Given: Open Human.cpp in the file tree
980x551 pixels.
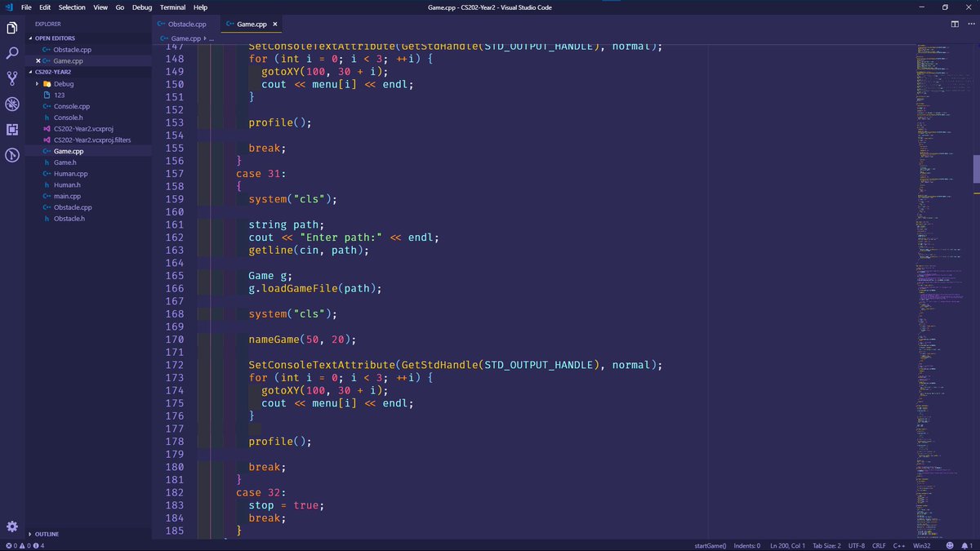Looking at the screenshot, I should point(71,174).
